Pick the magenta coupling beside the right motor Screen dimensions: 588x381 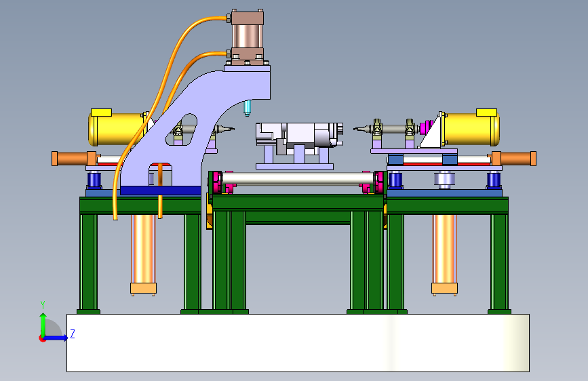[426, 127]
